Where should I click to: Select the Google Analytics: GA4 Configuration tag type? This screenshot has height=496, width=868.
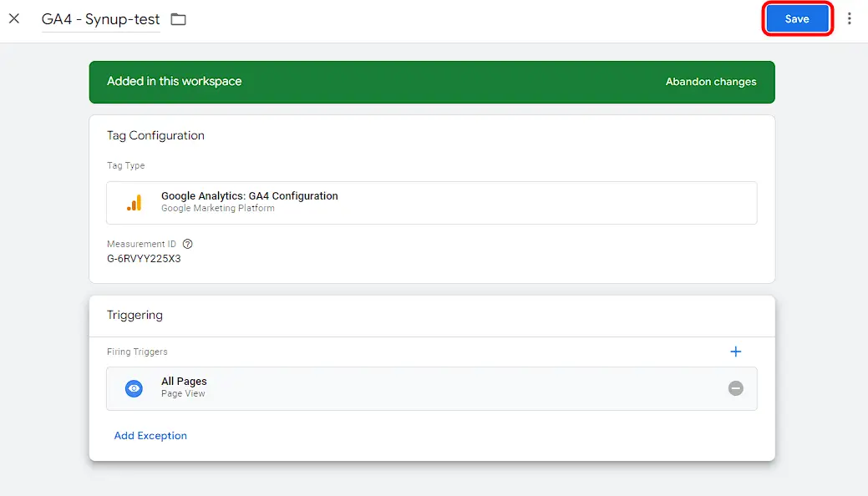(432, 203)
